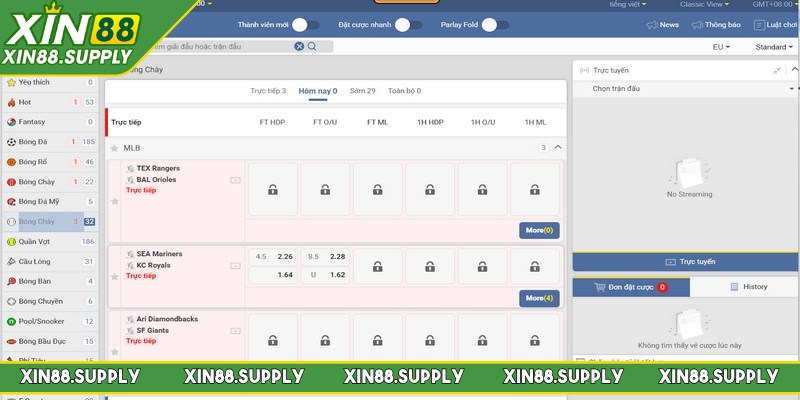This screenshot has width=800, height=400.
Task: Switch on Parlay Fold toggle
Action: [x=502, y=25]
